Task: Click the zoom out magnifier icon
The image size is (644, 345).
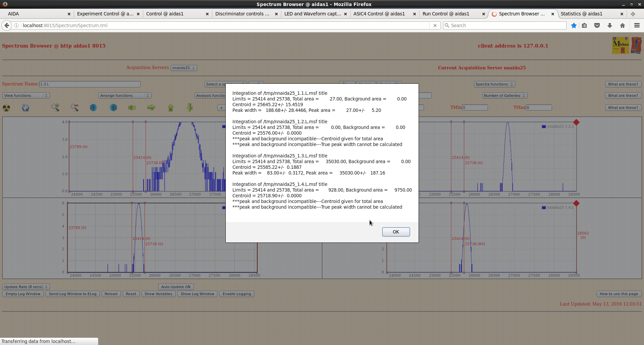Action: click(x=75, y=108)
